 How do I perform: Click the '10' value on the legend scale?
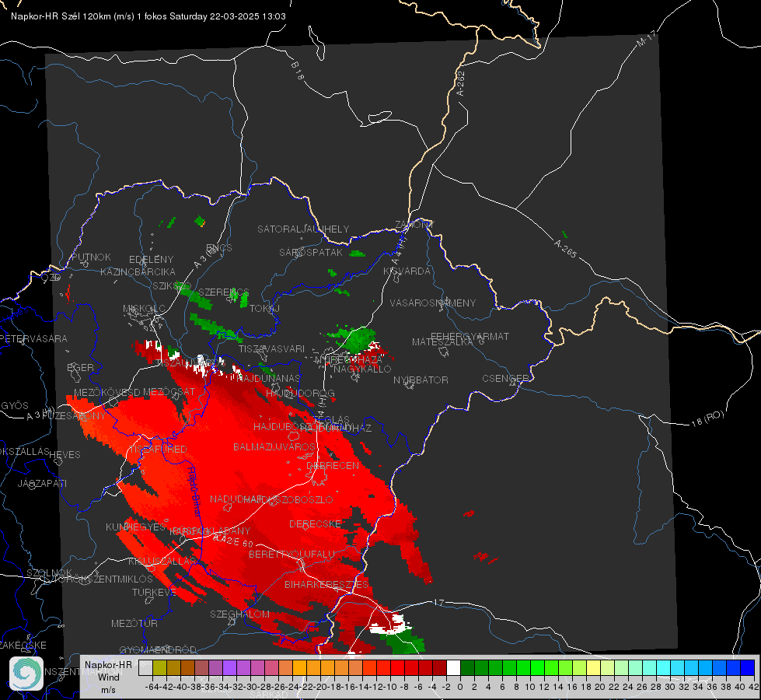click(x=529, y=687)
